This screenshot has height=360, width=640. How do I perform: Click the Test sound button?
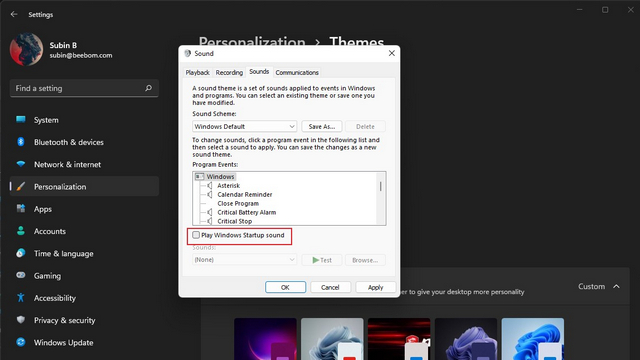pyautogui.click(x=322, y=260)
